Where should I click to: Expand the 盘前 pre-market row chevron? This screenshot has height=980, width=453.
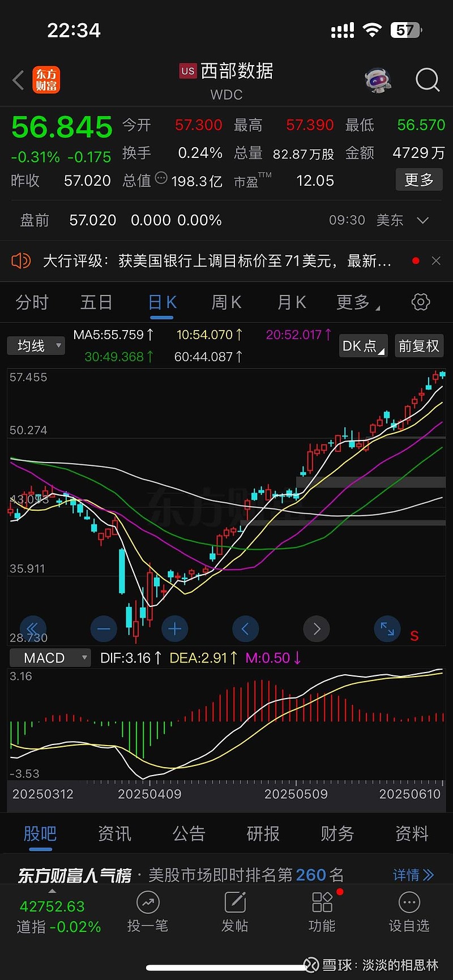[x=422, y=220]
